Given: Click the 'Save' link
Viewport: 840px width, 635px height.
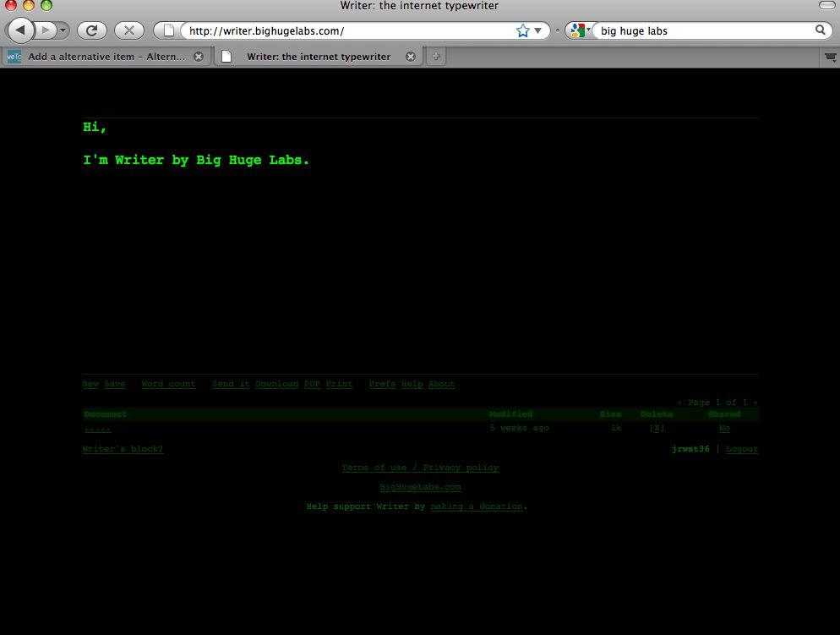Looking at the screenshot, I should 115,384.
